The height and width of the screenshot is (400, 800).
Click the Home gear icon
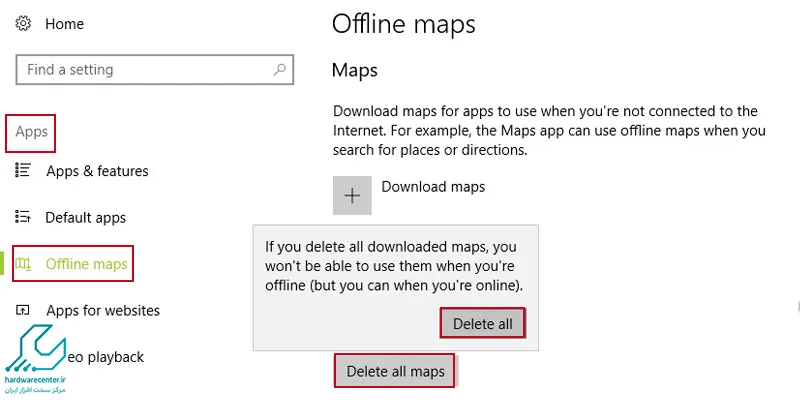tap(23, 23)
